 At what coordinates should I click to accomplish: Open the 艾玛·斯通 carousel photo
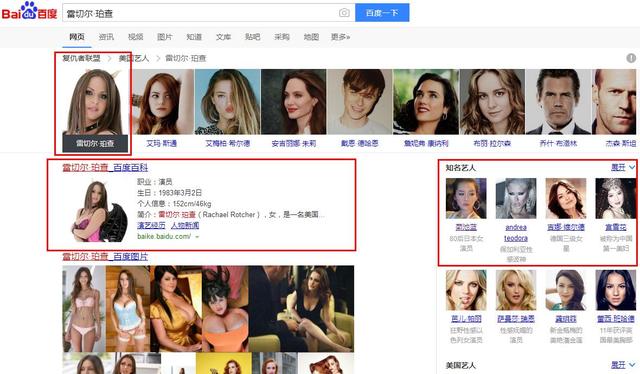pyautogui.click(x=163, y=101)
